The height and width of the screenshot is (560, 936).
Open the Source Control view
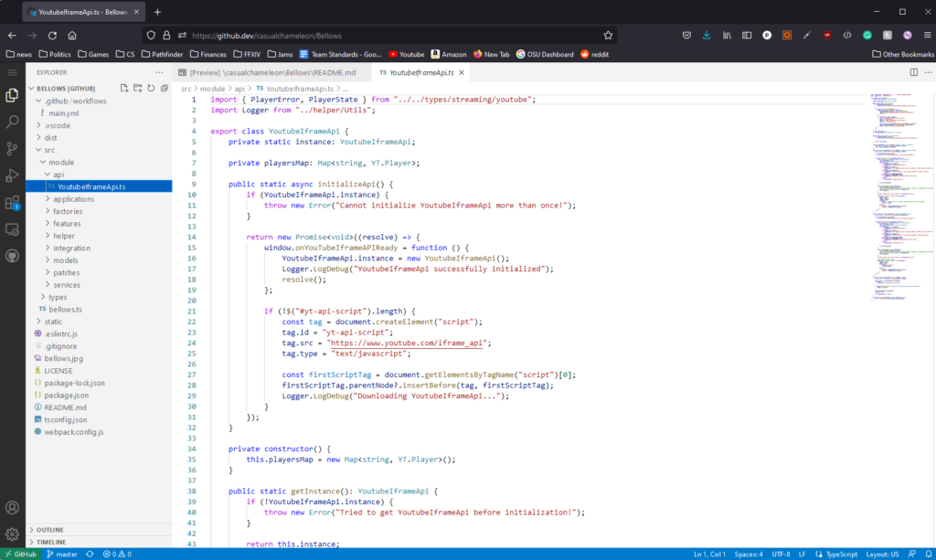pyautogui.click(x=13, y=148)
